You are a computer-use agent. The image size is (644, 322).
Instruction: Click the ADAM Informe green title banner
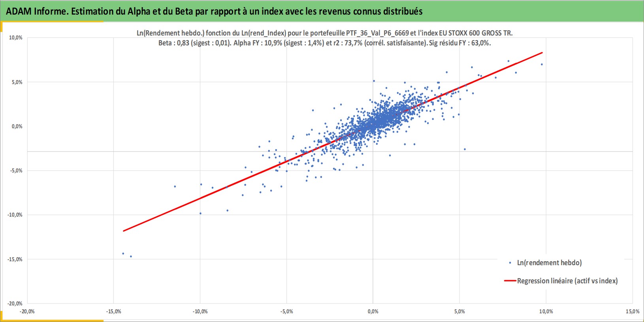click(x=322, y=11)
